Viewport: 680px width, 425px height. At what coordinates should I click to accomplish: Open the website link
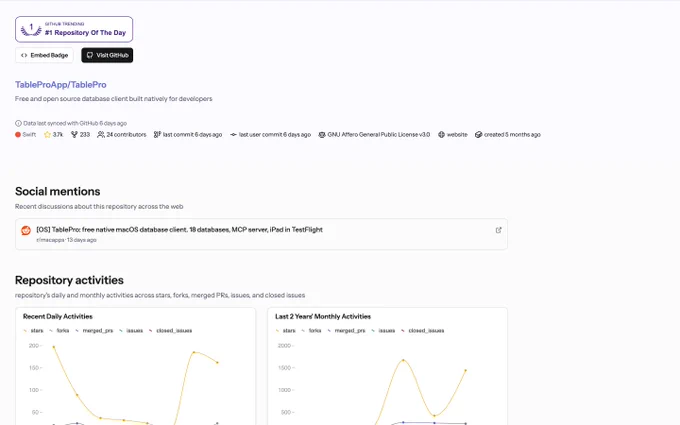click(457, 134)
